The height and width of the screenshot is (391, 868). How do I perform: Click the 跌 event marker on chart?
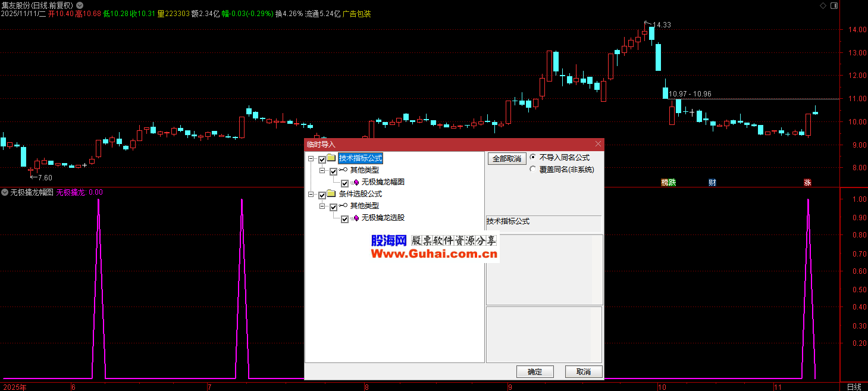point(672,182)
